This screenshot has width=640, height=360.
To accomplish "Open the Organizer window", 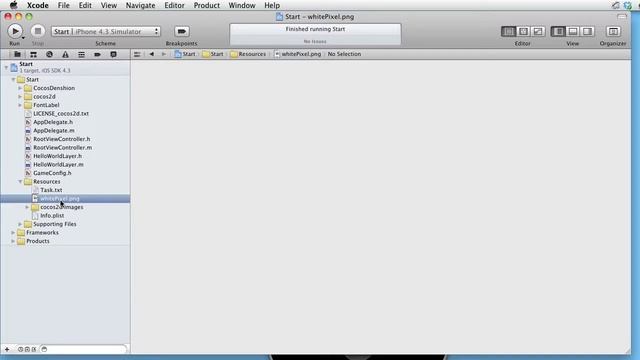I will point(613,31).
